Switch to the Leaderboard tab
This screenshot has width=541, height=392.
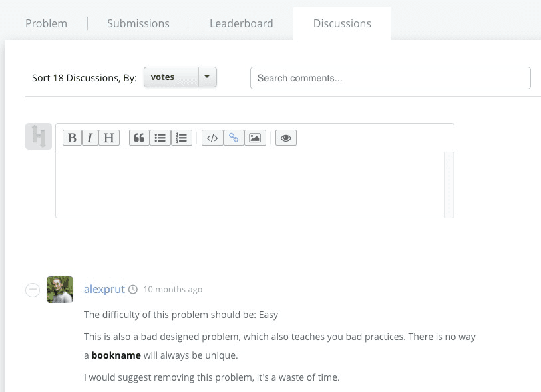tap(241, 23)
